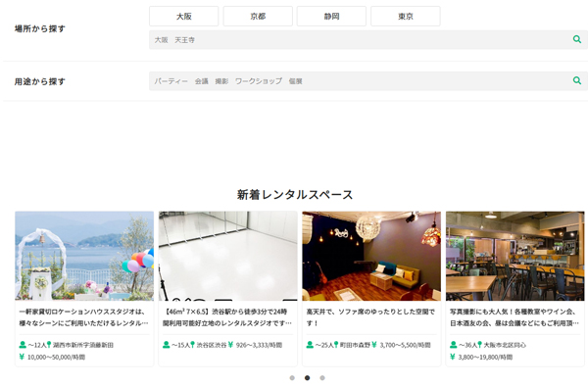Screen dimensions: 588x387
Task: Click the 町田市森野 location text
Action: point(355,345)
